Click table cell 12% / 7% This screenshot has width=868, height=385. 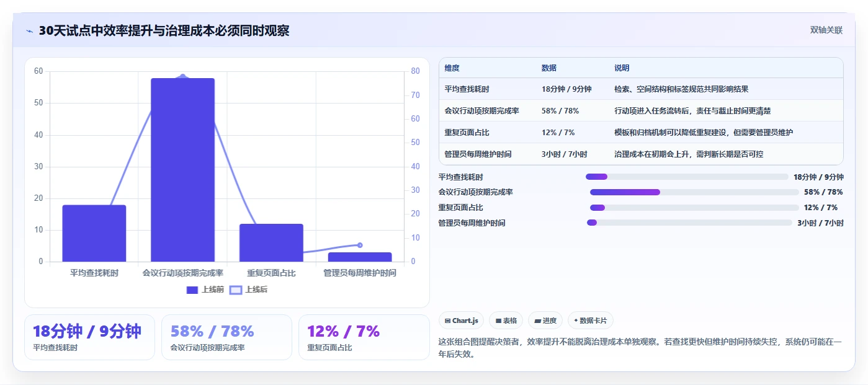[x=558, y=132]
